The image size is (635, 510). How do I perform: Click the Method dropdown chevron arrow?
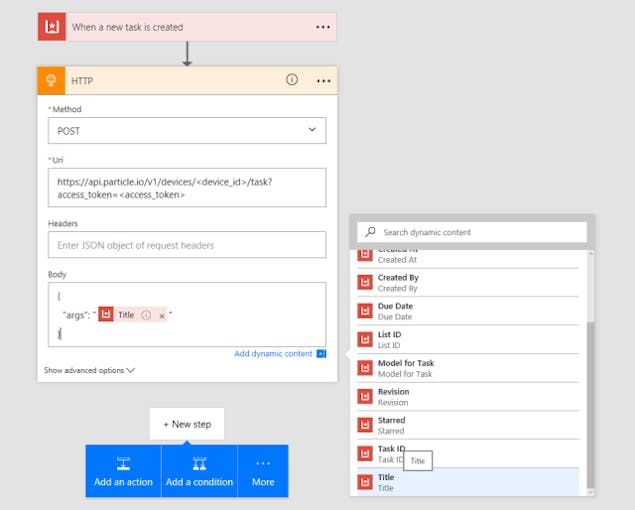click(x=312, y=130)
